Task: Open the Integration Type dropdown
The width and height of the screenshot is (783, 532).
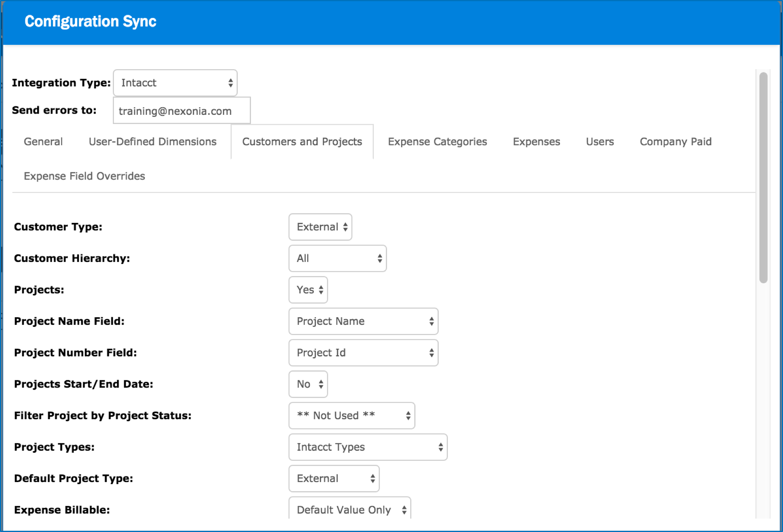Action: point(175,83)
